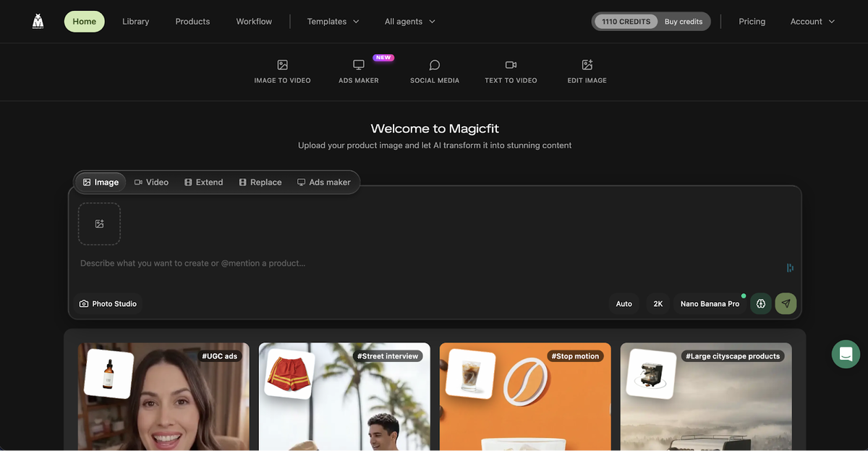Select the Edit Image tool

point(587,71)
